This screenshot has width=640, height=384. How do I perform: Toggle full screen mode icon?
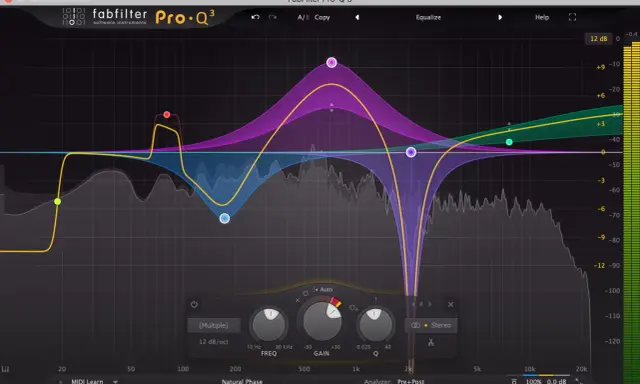[572, 17]
